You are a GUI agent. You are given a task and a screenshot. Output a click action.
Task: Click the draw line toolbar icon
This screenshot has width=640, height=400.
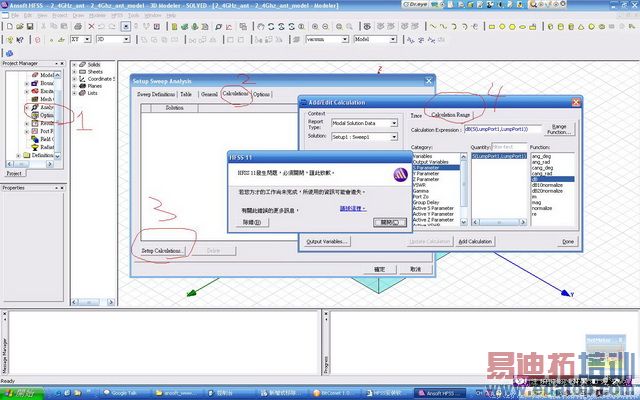click(433, 27)
